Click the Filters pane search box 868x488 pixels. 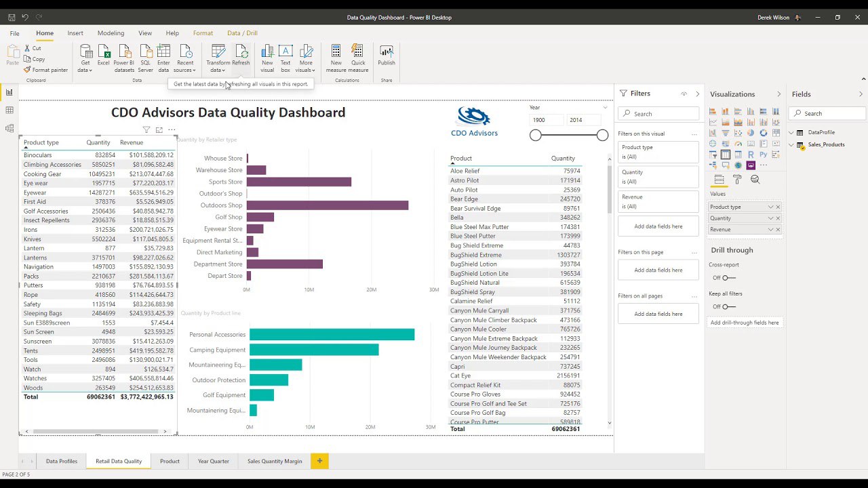tap(658, 114)
